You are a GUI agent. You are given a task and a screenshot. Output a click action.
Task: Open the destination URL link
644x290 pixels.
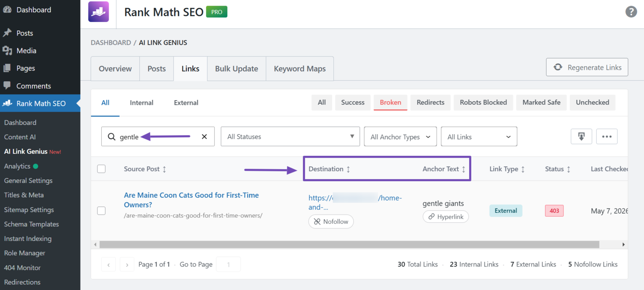(355, 202)
